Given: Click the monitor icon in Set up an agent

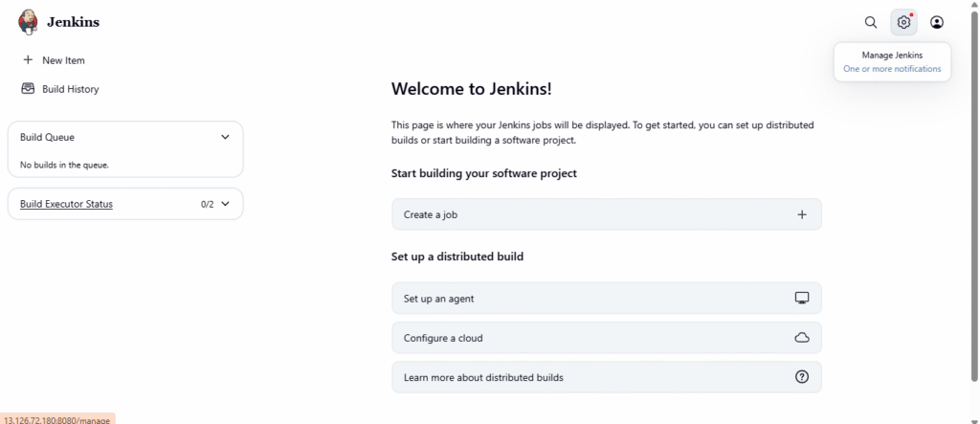Looking at the screenshot, I should click(x=802, y=299).
